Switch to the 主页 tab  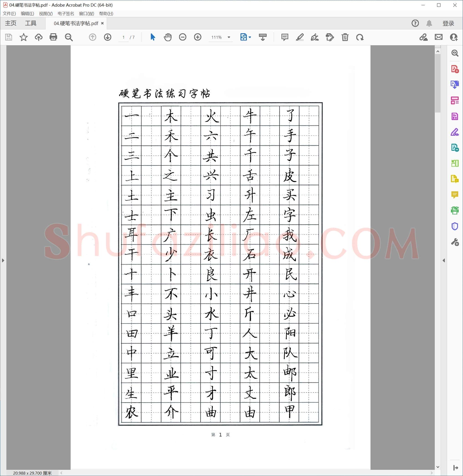11,23
